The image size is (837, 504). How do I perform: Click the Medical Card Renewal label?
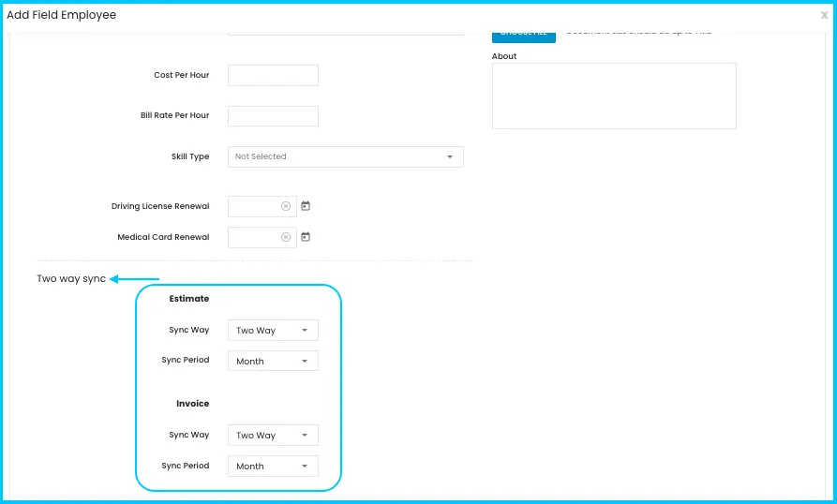pos(163,237)
